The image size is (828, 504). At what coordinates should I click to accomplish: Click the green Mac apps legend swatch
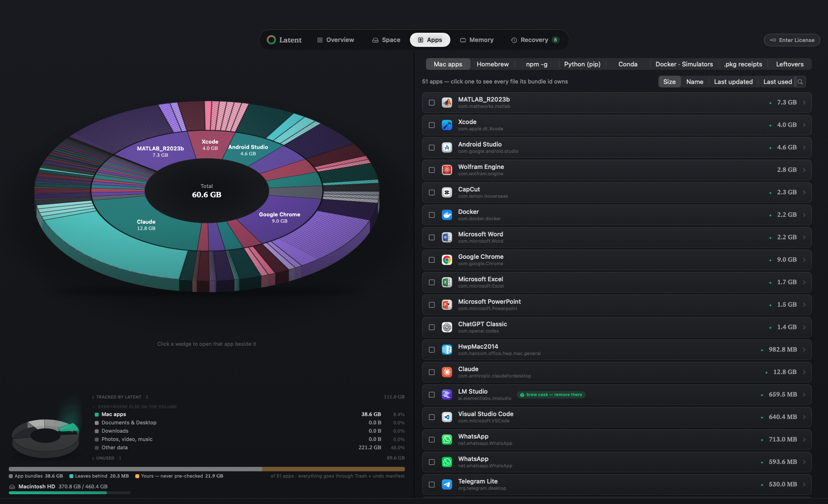click(x=97, y=415)
